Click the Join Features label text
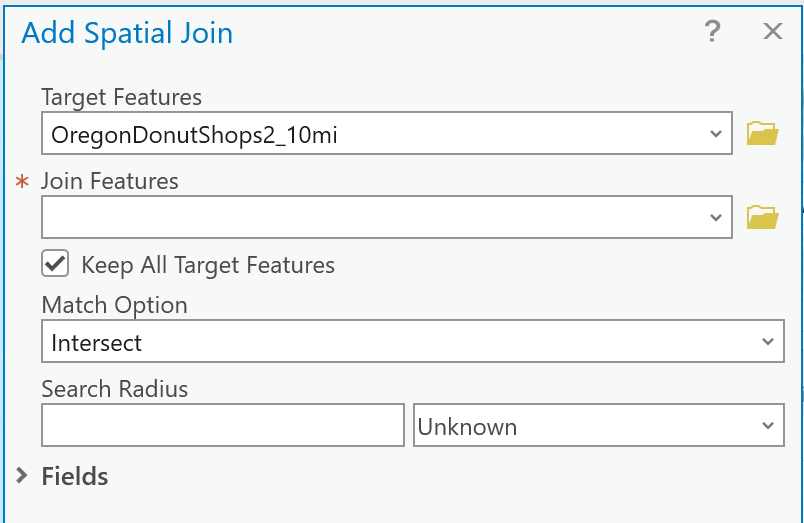Image resolution: width=804 pixels, height=523 pixels. [x=110, y=181]
